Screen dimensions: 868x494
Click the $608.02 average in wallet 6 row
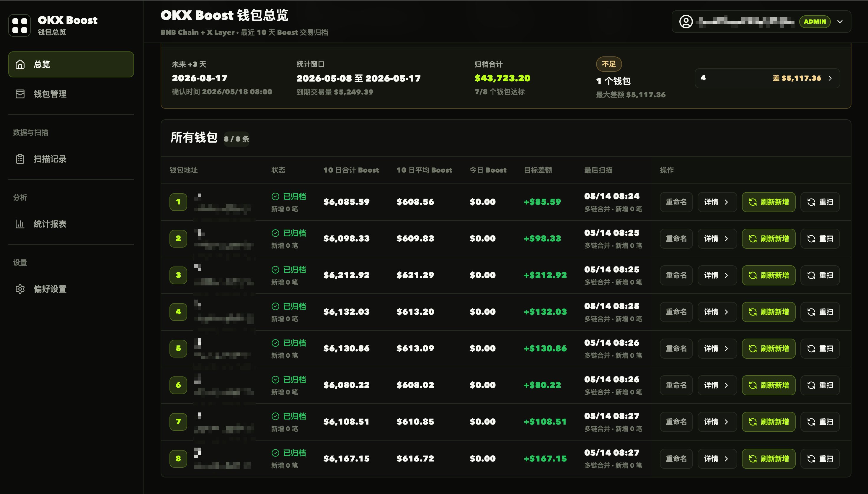pyautogui.click(x=415, y=385)
